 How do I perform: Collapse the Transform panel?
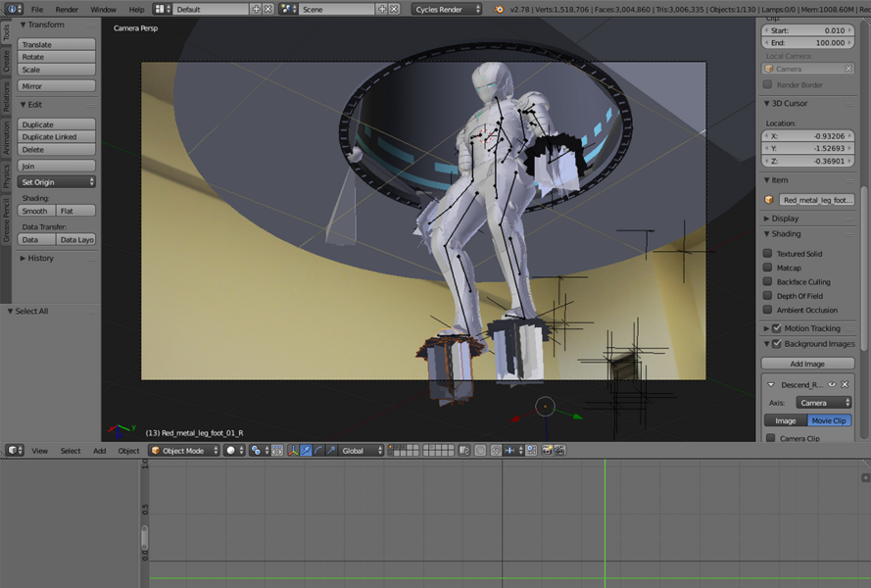click(x=23, y=24)
